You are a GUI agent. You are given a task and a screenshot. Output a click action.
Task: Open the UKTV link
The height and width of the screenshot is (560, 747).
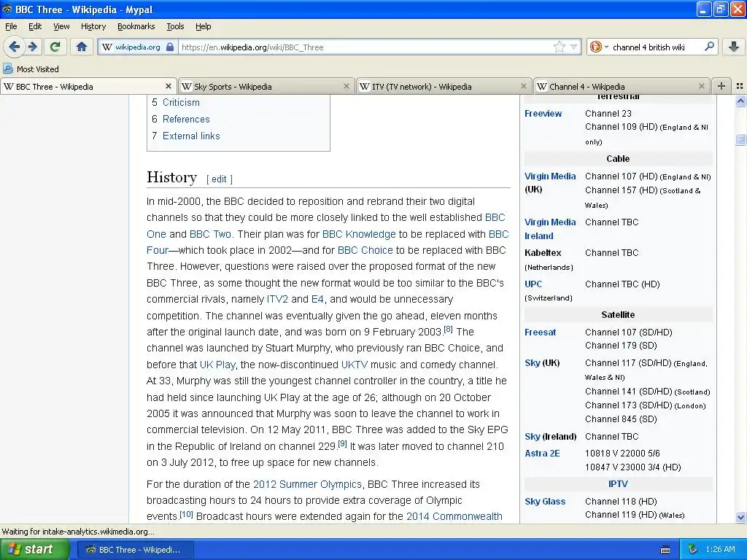pyautogui.click(x=355, y=365)
